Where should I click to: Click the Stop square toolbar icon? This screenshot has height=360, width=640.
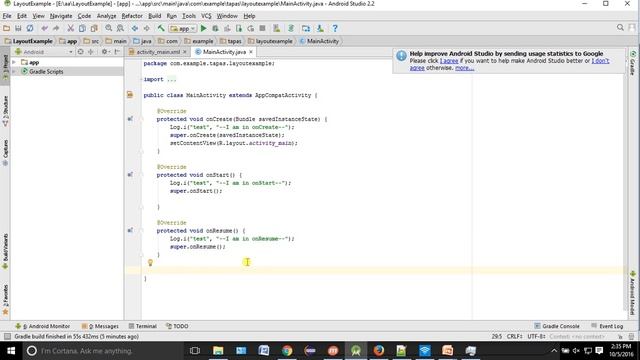coord(262,29)
